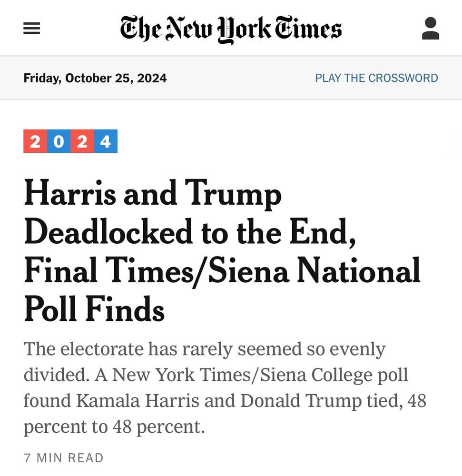Click the "7 MIN READ" label
The image size is (462, 476).
[64, 458]
